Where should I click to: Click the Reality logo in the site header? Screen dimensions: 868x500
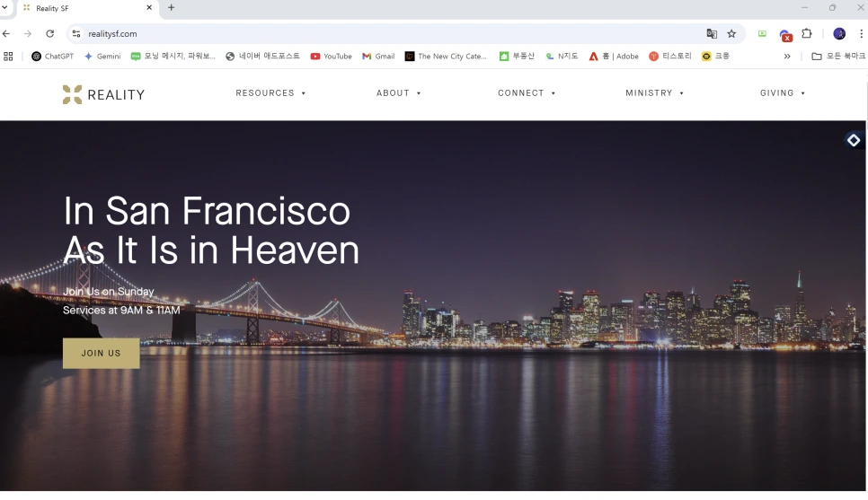pos(103,94)
